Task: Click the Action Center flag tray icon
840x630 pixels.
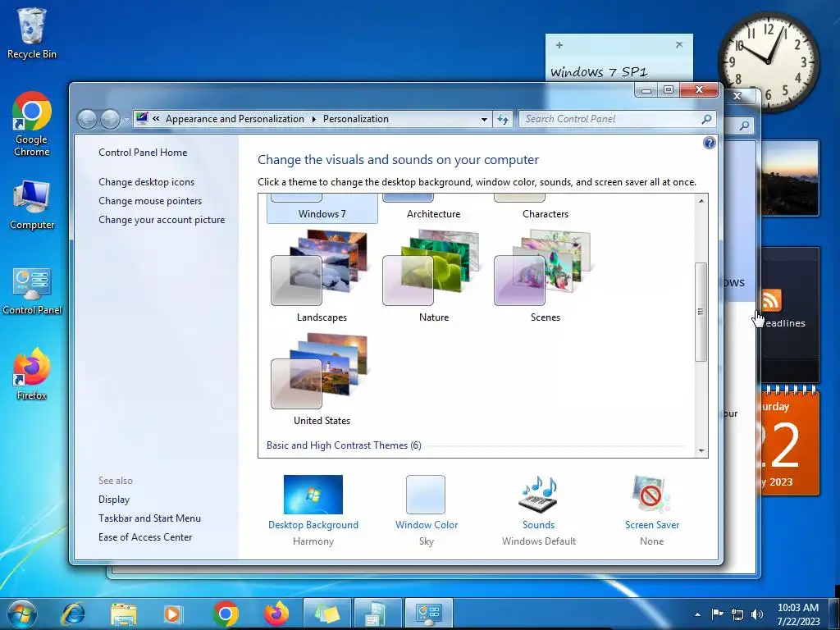Action: 717,614
